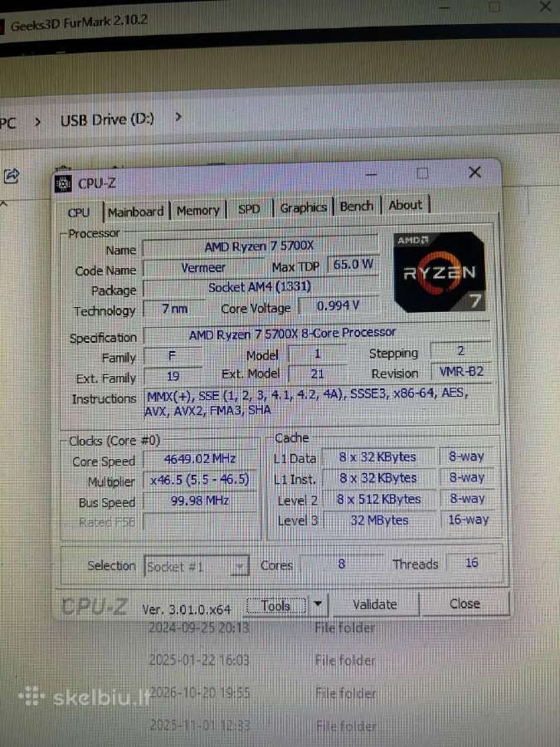560x747 pixels.
Task: Expand chevron after PC in address bar
Action: 37,123
